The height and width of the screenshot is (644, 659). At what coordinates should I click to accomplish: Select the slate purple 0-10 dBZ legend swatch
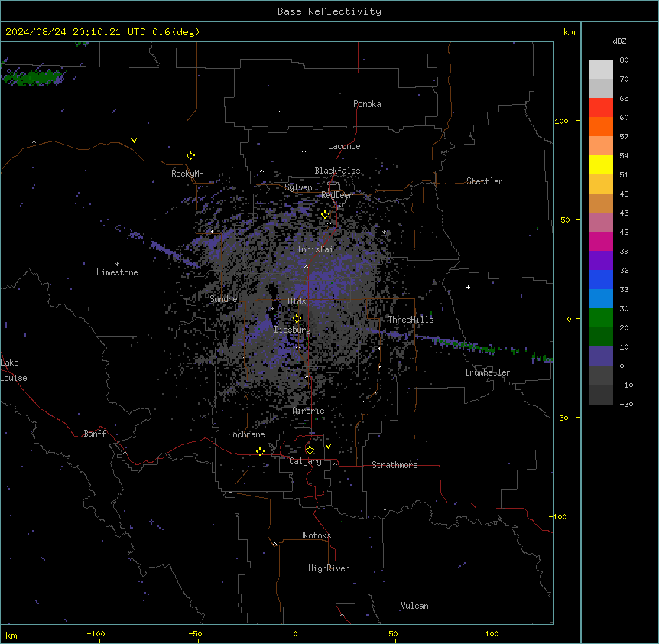click(x=601, y=356)
